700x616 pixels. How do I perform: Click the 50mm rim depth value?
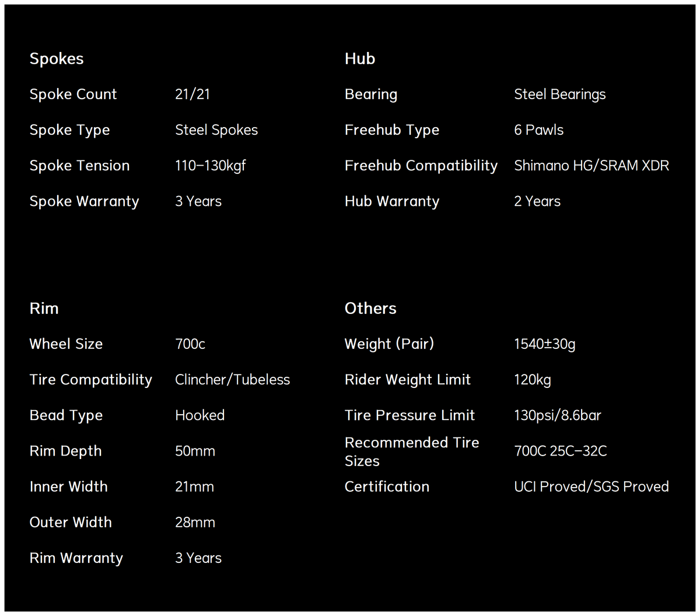click(x=195, y=451)
